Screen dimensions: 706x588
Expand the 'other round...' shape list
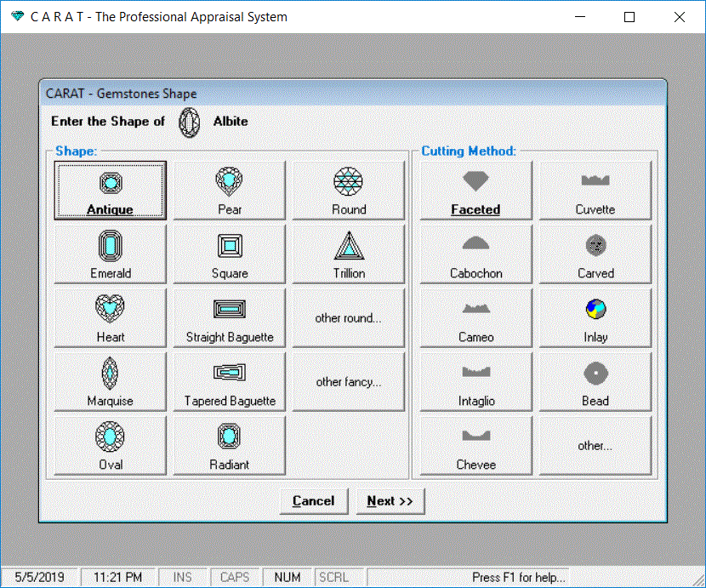[349, 318]
